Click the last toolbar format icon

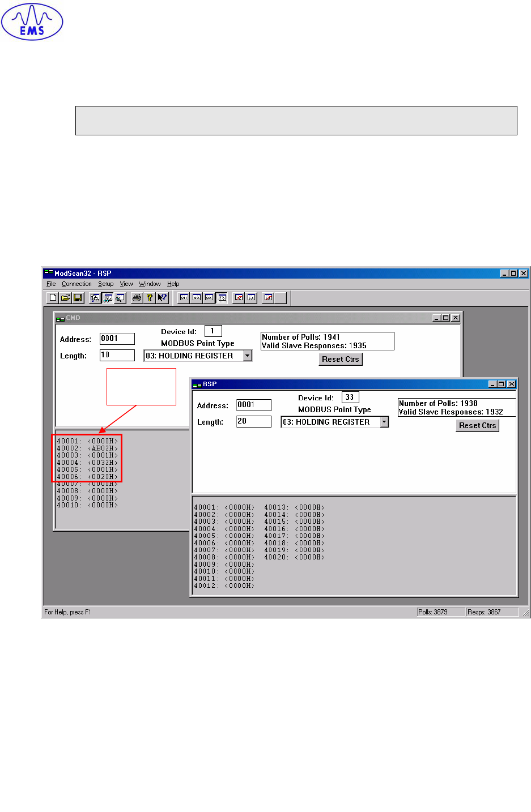click(x=268, y=297)
